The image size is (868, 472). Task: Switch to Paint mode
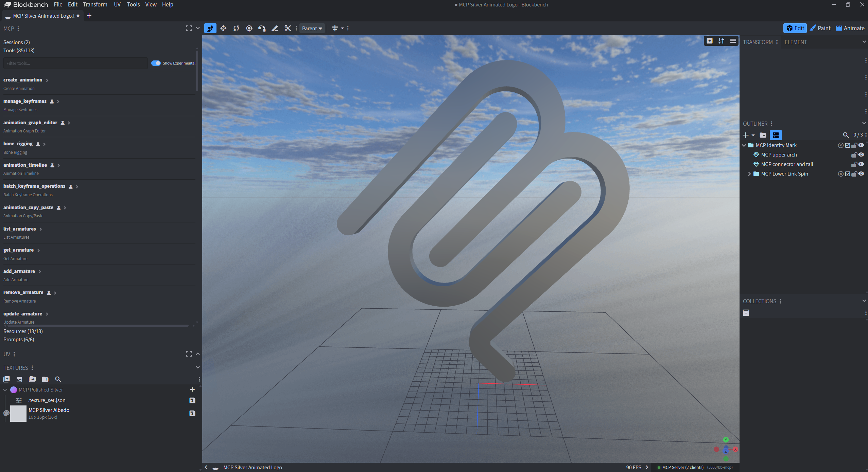pos(820,28)
